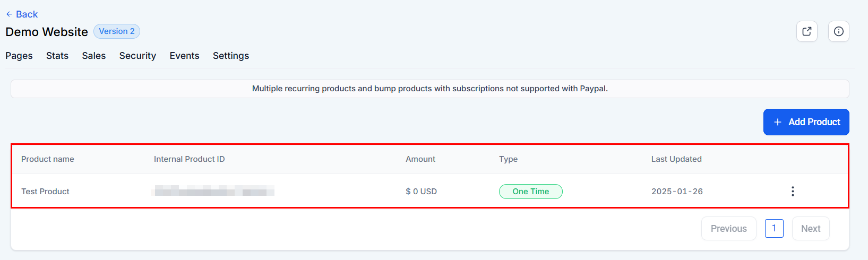
Task: Select the Security tab
Action: tap(137, 56)
